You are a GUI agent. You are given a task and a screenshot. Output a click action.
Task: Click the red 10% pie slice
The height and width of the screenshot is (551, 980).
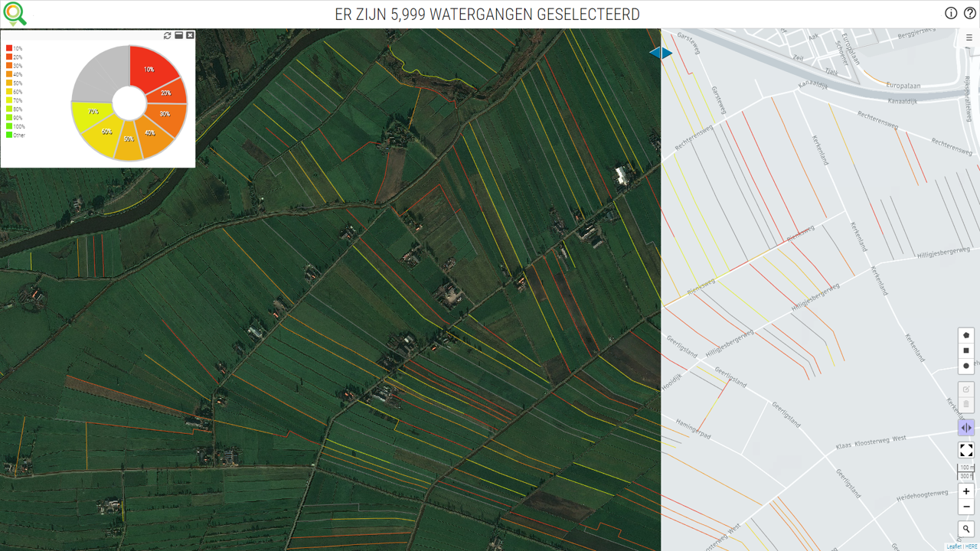point(151,67)
